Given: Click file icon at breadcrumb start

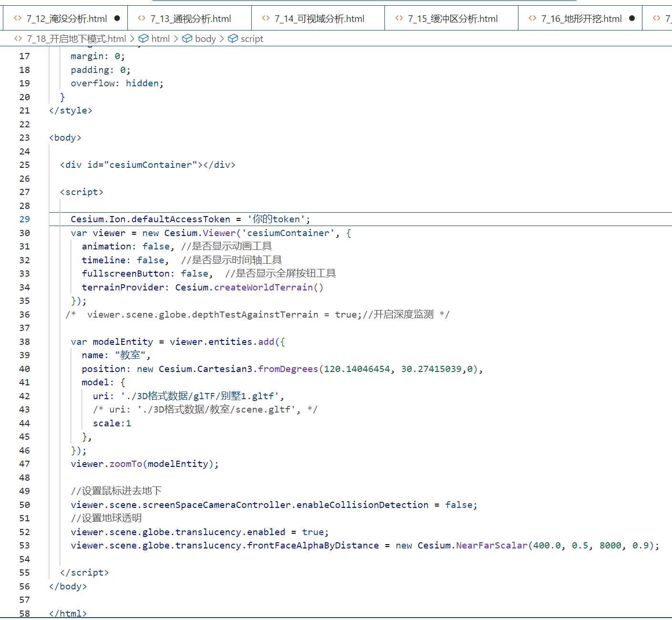Looking at the screenshot, I should 18,39.
